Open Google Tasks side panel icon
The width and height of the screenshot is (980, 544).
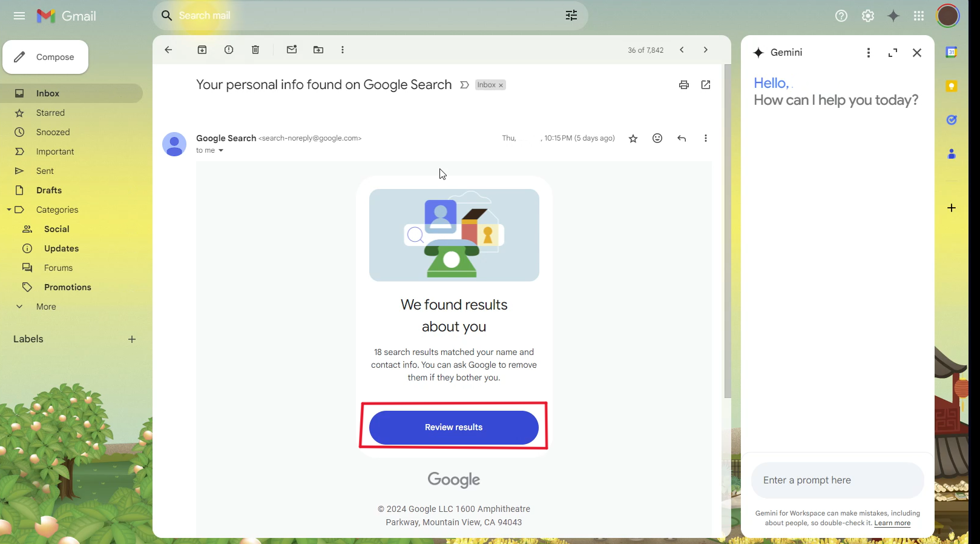pos(952,120)
